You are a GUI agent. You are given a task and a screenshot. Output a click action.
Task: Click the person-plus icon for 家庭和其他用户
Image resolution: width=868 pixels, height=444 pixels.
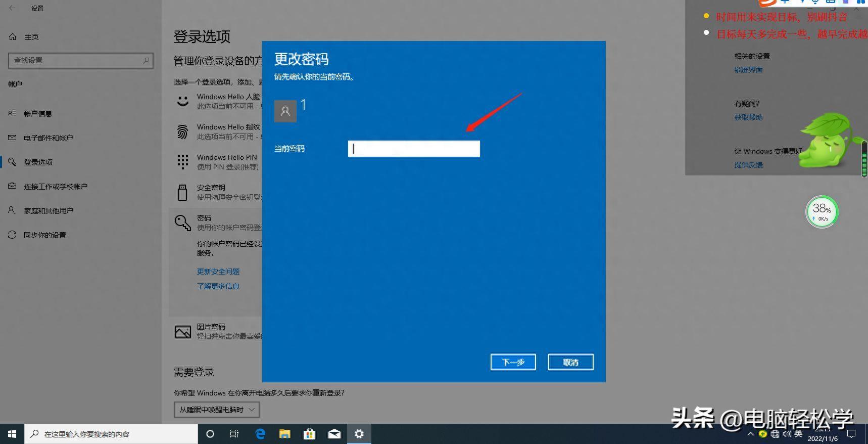click(12, 210)
